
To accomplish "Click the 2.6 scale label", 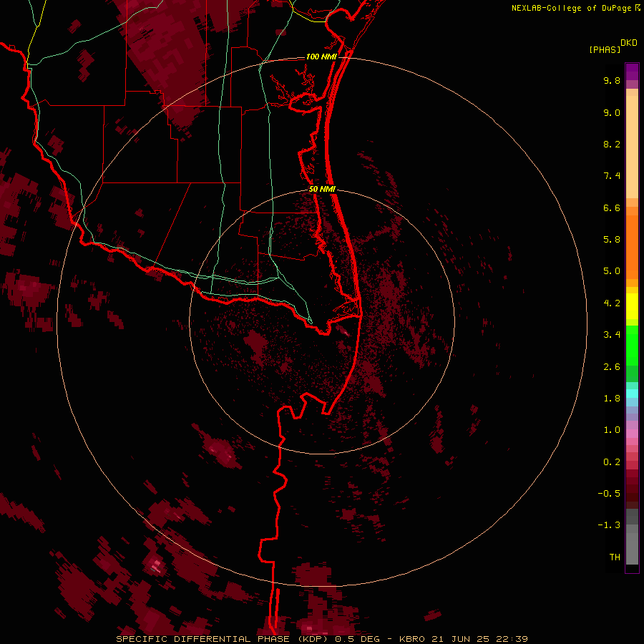I will pyautogui.click(x=612, y=367).
